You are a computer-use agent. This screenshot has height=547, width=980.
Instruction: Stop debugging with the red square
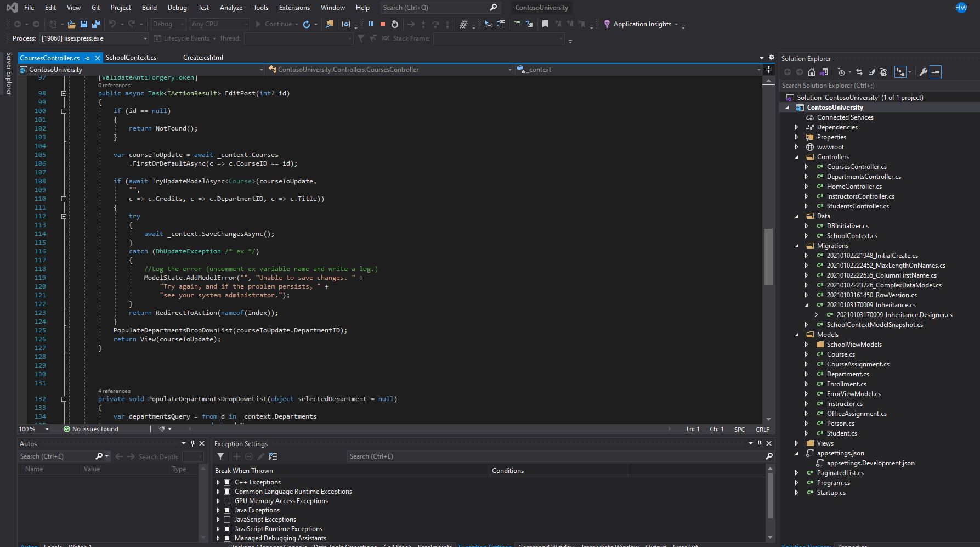point(383,24)
